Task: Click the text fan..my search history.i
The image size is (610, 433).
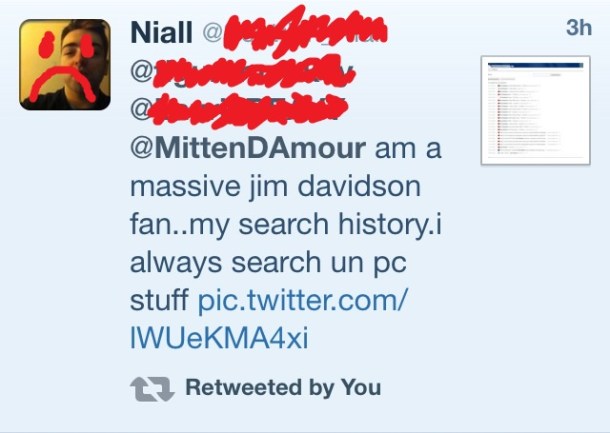Action: [286, 225]
